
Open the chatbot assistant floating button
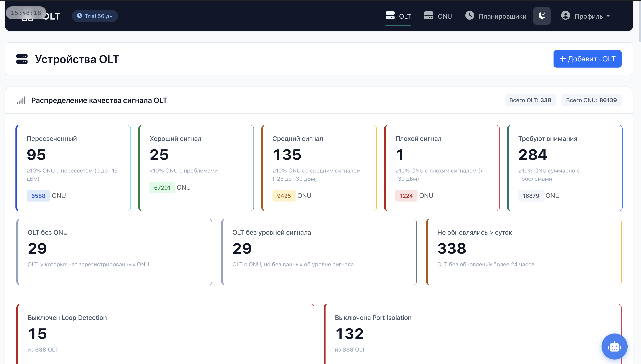(x=614, y=347)
